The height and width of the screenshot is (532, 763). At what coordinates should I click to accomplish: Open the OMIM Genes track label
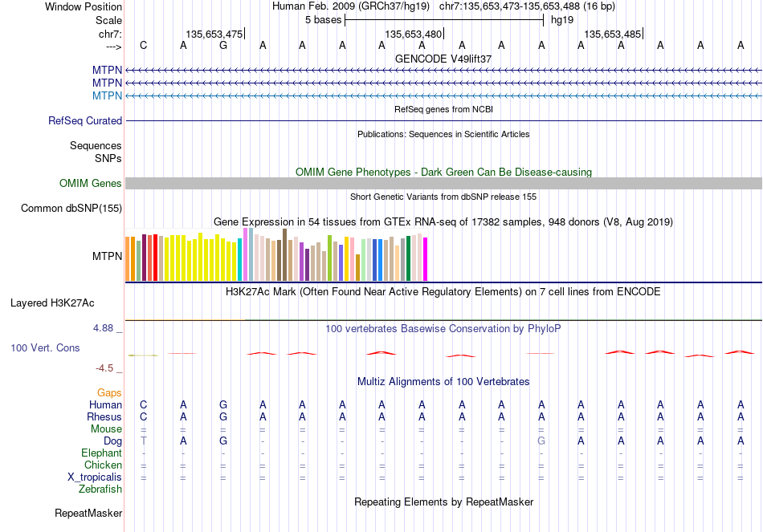point(91,183)
